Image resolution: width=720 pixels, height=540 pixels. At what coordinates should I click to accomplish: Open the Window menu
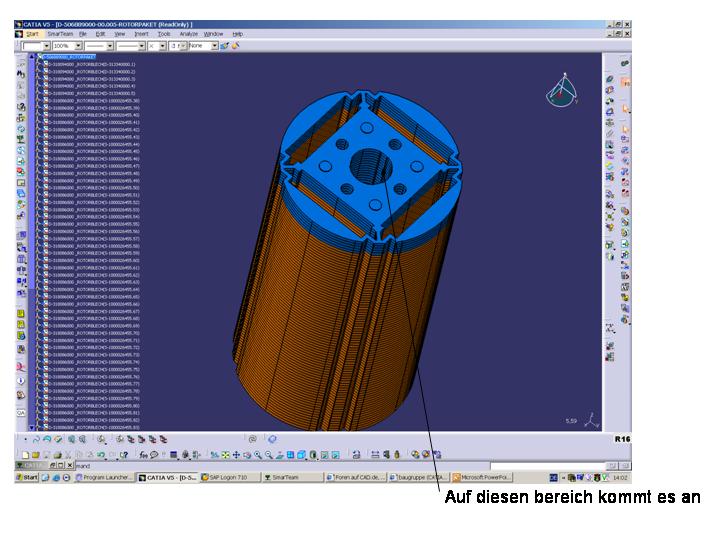214,34
